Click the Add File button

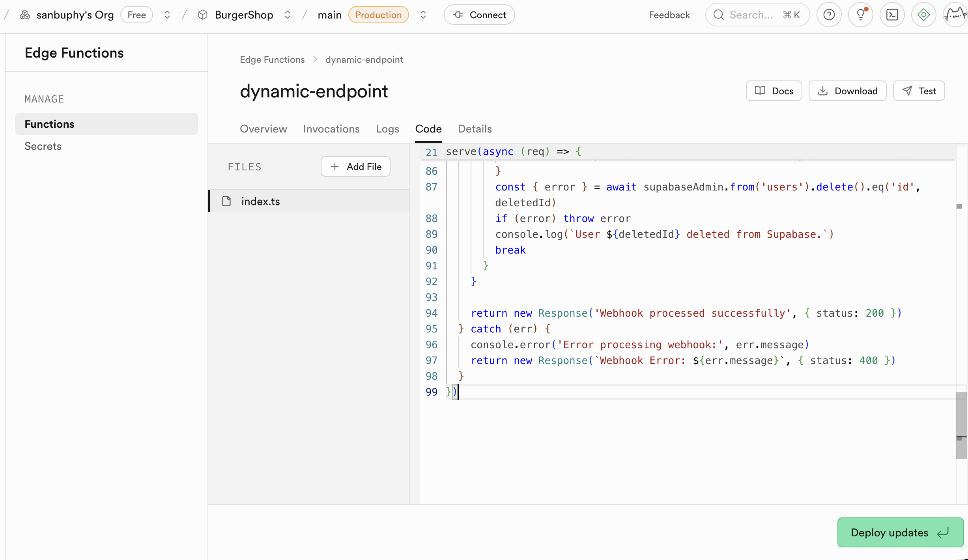pos(355,166)
